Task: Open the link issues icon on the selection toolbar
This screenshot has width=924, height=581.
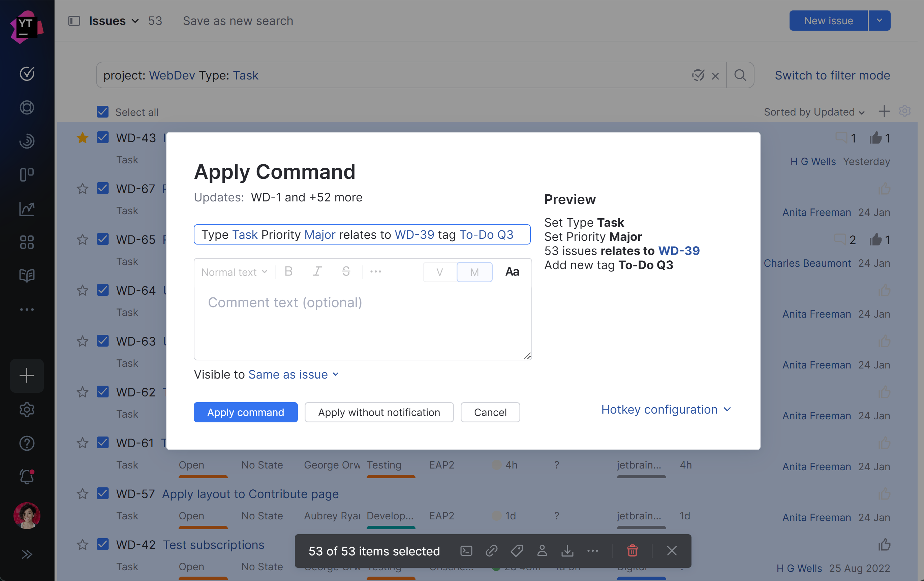Action: tap(491, 551)
